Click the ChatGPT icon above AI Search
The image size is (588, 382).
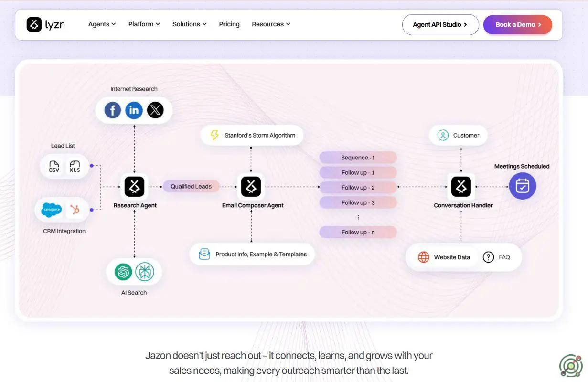[x=123, y=272]
